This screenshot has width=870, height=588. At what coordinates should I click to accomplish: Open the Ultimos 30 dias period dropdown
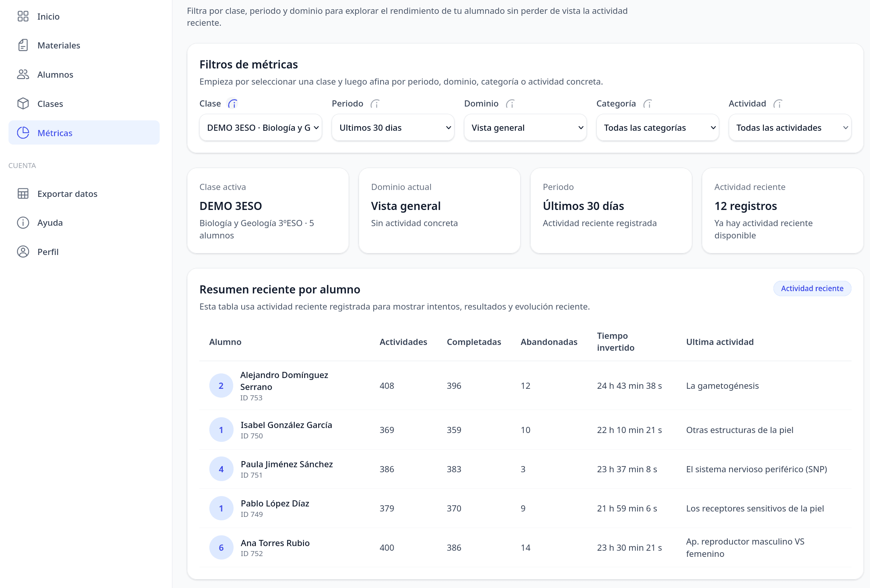pos(393,128)
